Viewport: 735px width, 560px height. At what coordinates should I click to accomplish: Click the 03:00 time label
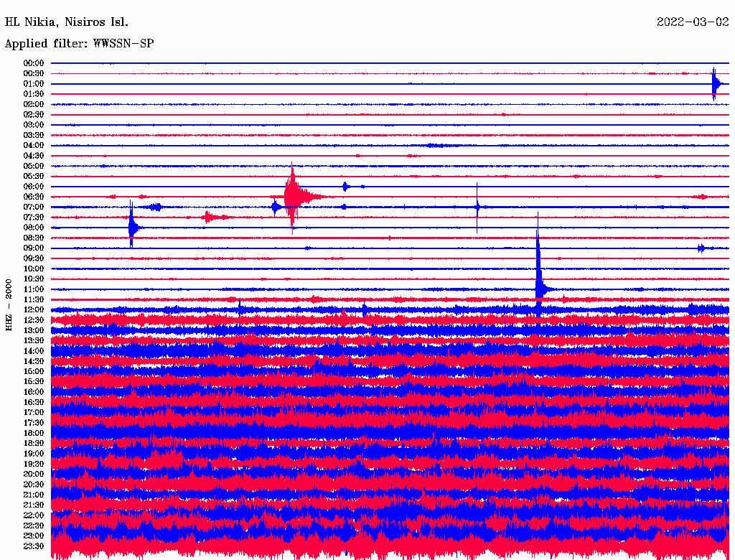(x=34, y=125)
